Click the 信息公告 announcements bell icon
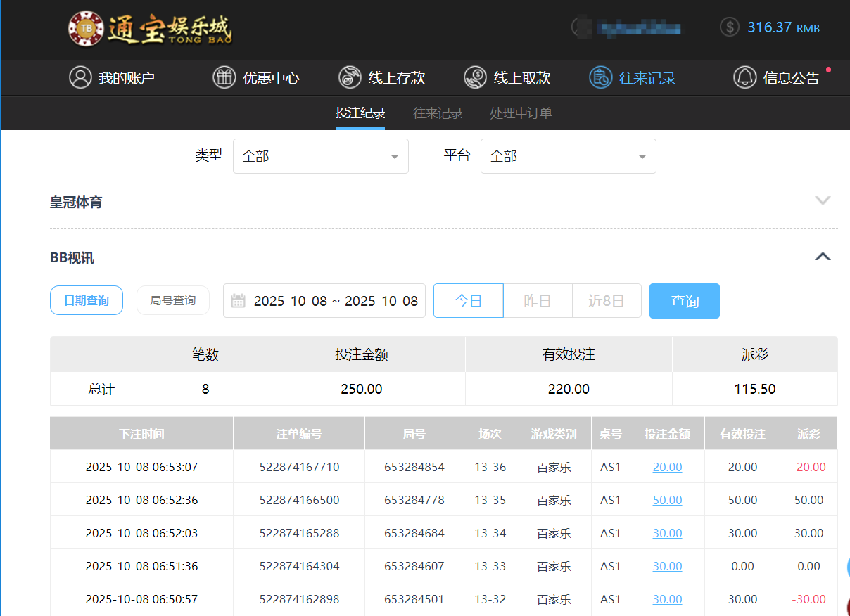Image resolution: width=850 pixels, height=616 pixels. pyautogui.click(x=745, y=77)
